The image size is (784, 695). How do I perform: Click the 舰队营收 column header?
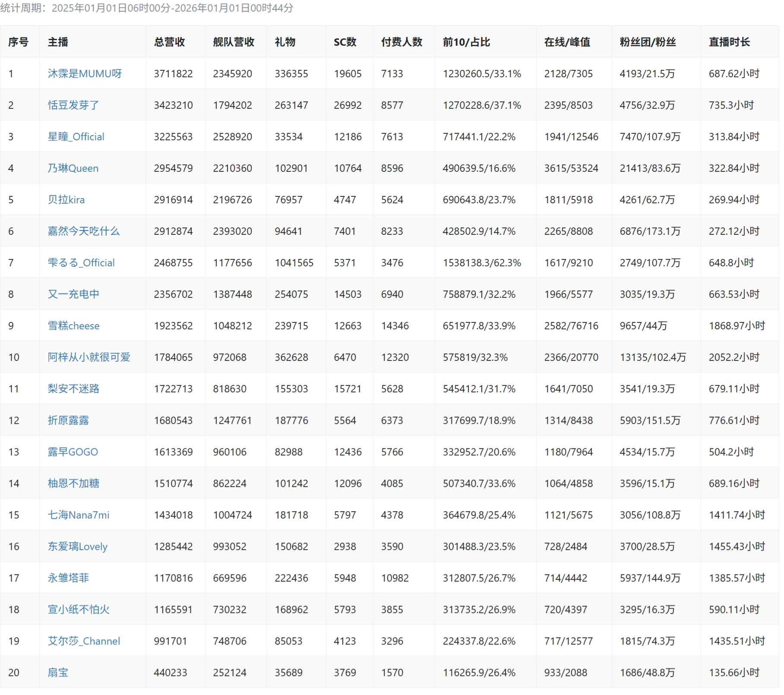click(234, 42)
